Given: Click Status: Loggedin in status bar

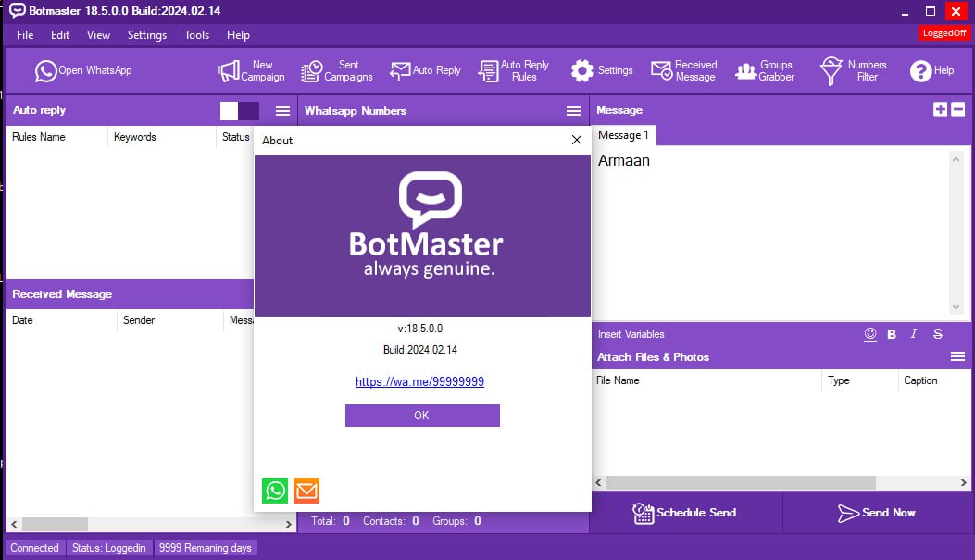Looking at the screenshot, I should (109, 548).
